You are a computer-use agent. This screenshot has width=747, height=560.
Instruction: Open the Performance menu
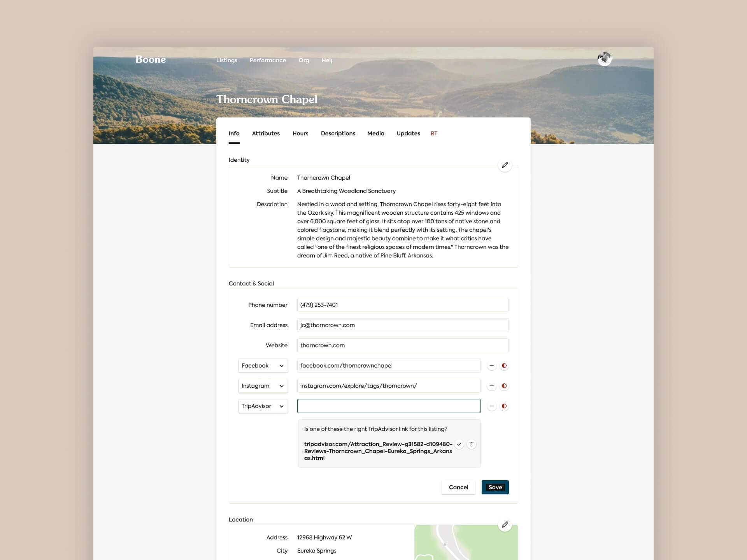pyautogui.click(x=268, y=60)
